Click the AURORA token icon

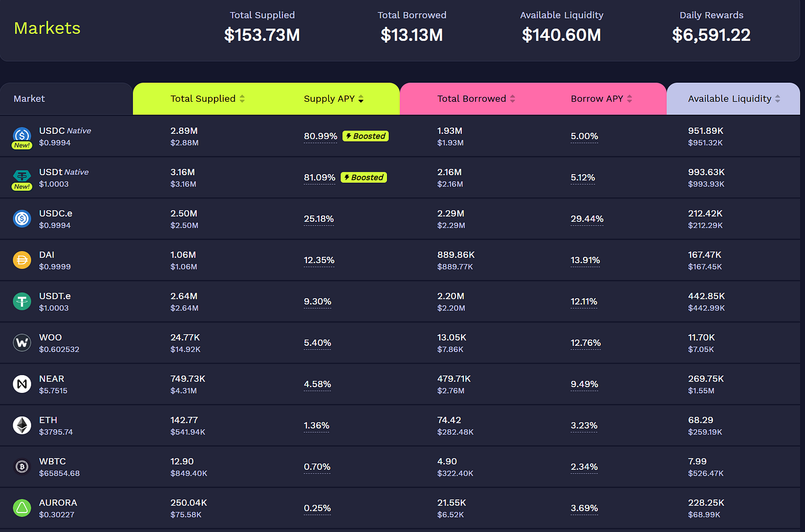[22, 508]
